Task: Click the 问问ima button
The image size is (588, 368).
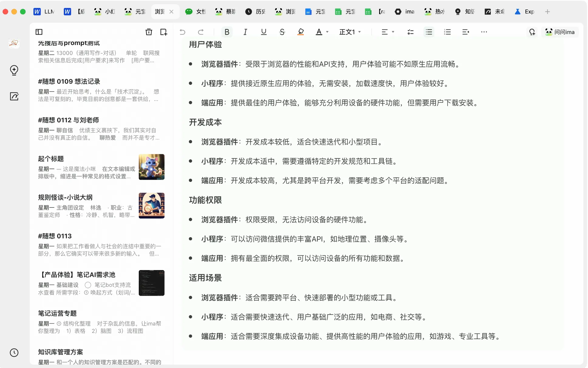Action: click(560, 32)
